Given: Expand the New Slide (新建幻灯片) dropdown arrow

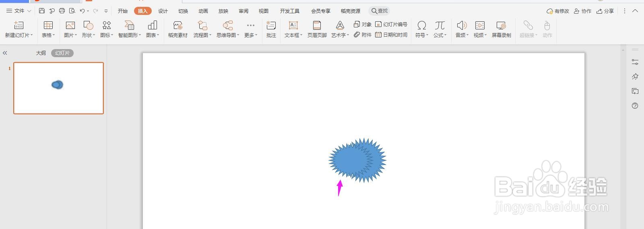Looking at the screenshot, I should 31,35.
